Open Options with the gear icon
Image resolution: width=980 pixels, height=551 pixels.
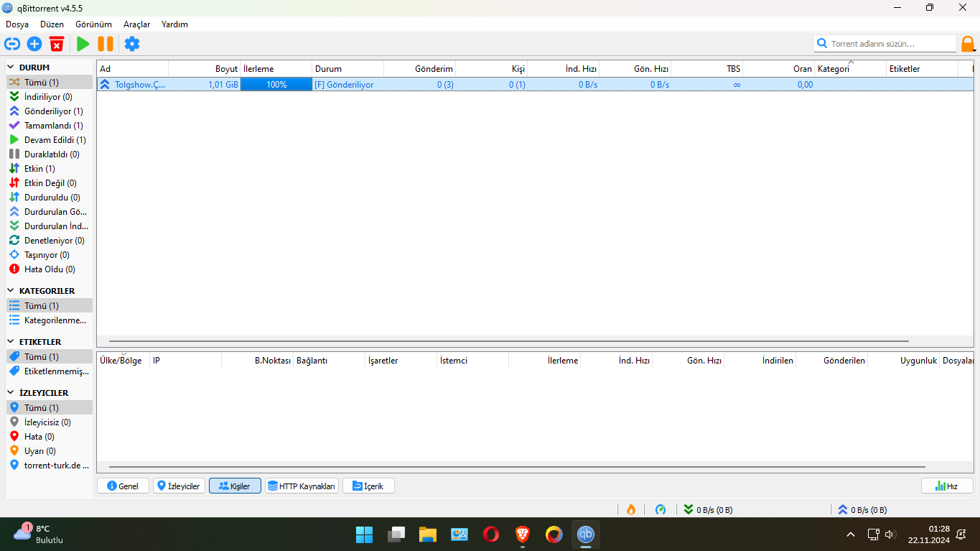[x=132, y=44]
